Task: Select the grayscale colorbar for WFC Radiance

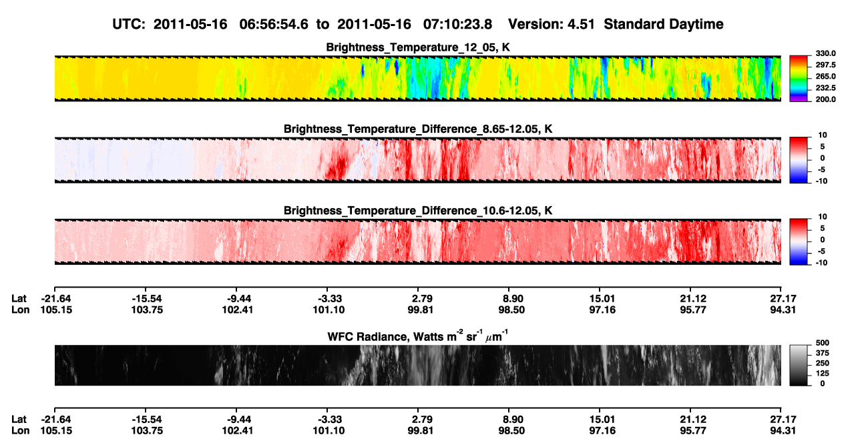Action: pyautogui.click(x=799, y=365)
